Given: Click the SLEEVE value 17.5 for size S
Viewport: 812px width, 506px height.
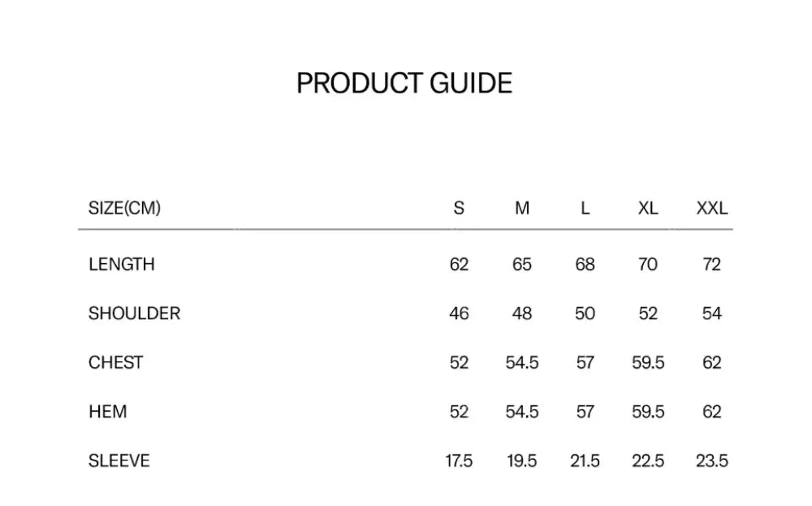Looking at the screenshot, I should (x=459, y=461).
